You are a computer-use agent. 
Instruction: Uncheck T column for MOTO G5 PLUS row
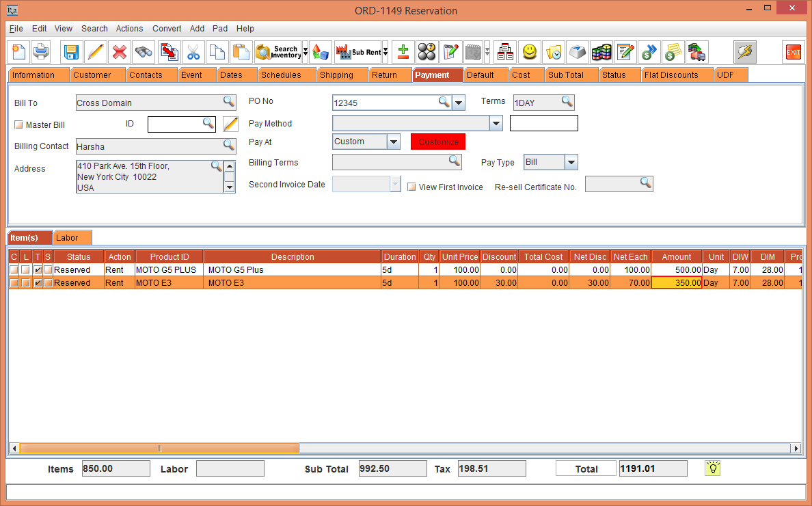pyautogui.click(x=38, y=270)
